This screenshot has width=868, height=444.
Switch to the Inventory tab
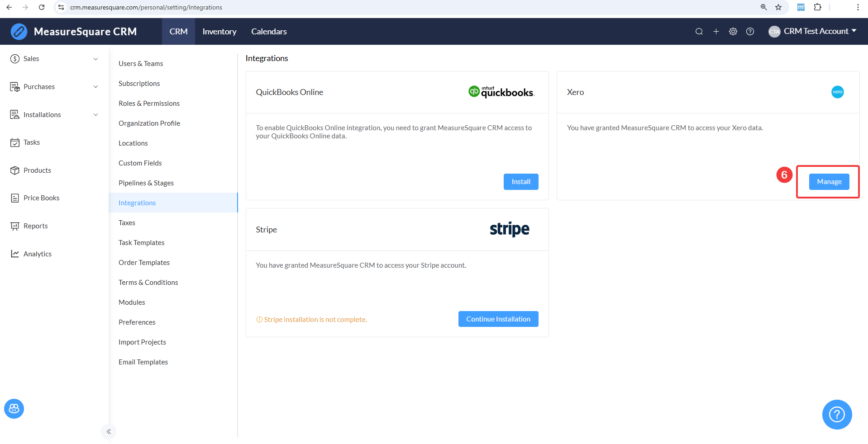[219, 32]
